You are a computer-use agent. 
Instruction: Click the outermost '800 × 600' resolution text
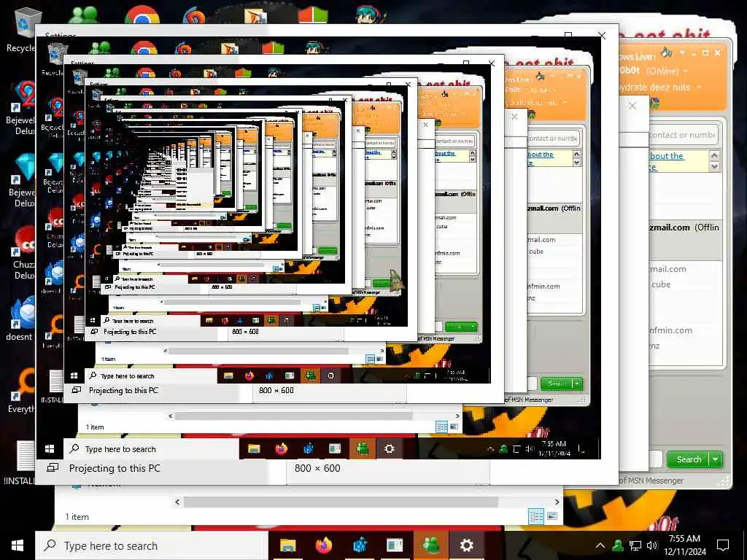click(x=317, y=468)
